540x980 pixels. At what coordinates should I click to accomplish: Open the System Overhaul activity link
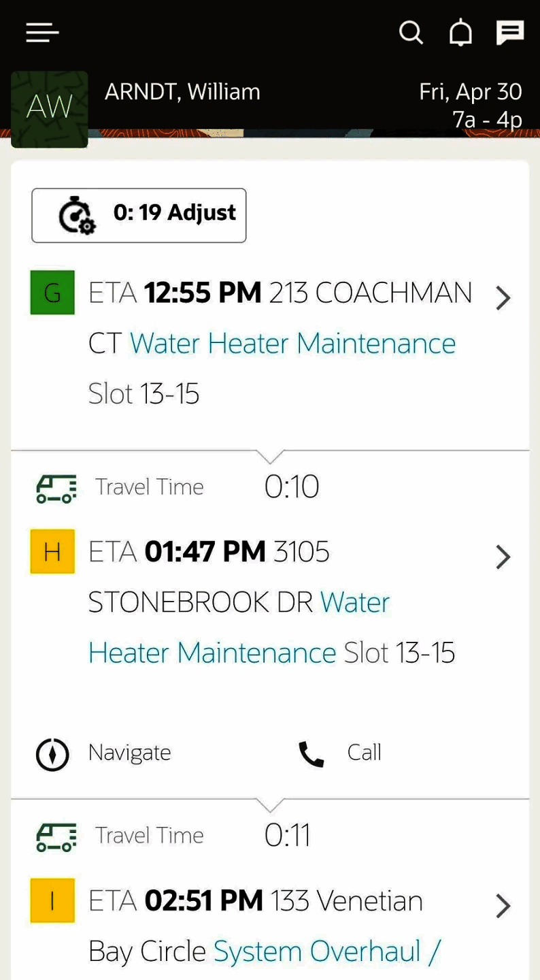point(326,951)
